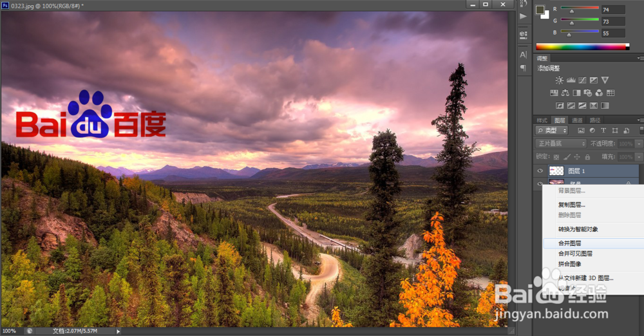
Task: Add a Vibrance adjustment layer
Action: pyautogui.click(x=605, y=80)
